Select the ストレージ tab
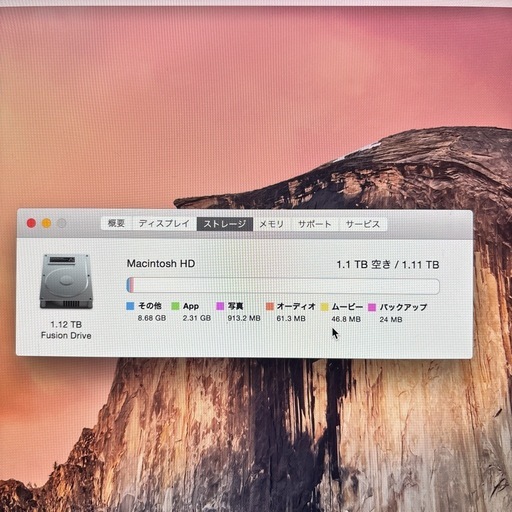 pyautogui.click(x=225, y=224)
